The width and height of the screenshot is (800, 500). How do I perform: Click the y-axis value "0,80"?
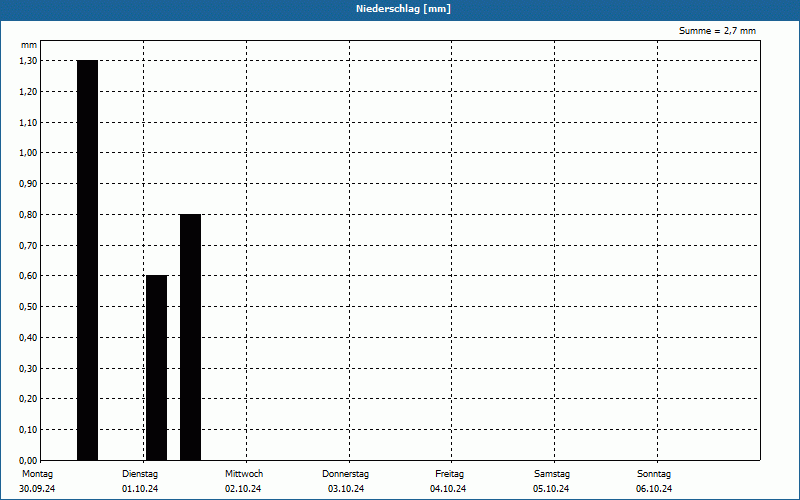(28, 215)
